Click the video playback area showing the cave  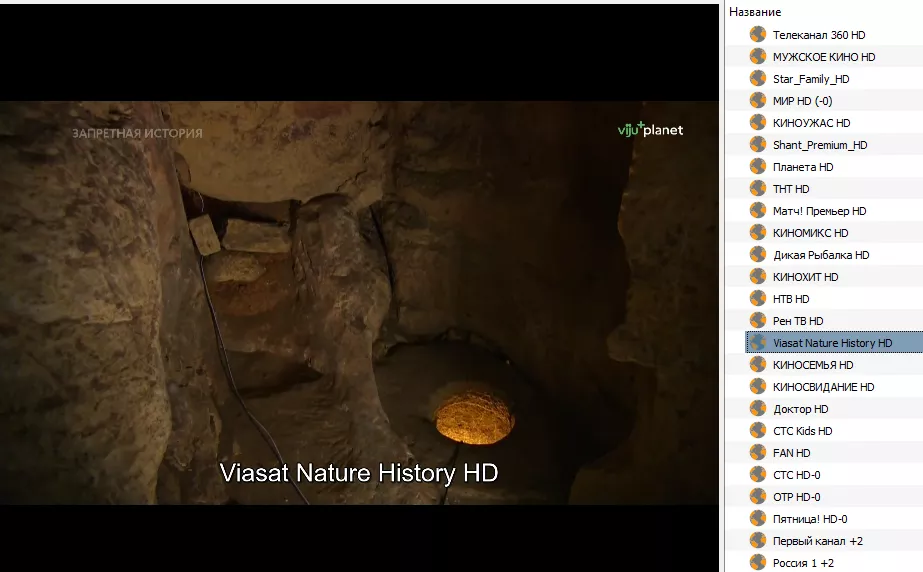pos(359,302)
